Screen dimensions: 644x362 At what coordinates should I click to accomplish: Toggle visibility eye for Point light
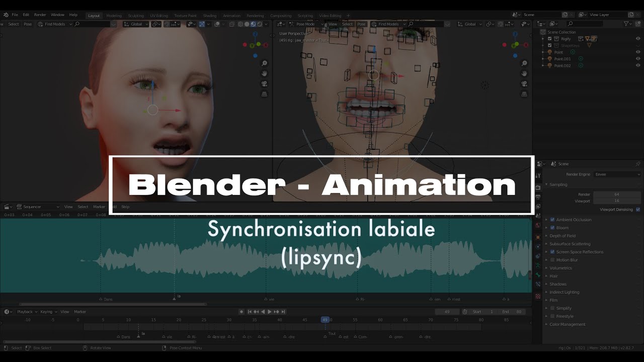coord(638,52)
